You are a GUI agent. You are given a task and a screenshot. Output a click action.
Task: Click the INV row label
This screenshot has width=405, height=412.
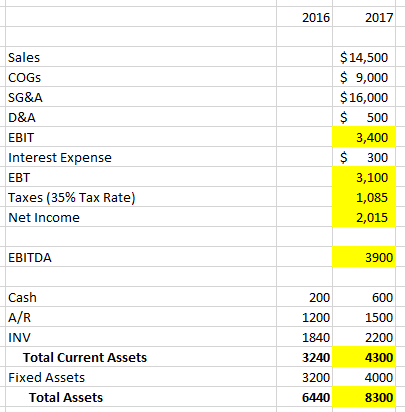(x=19, y=337)
